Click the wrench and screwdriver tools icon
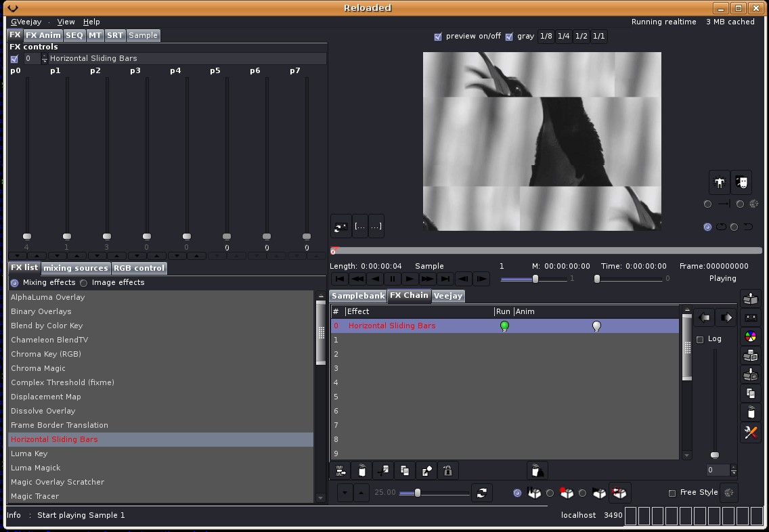Screen dimensions: 769x532 point(750,432)
